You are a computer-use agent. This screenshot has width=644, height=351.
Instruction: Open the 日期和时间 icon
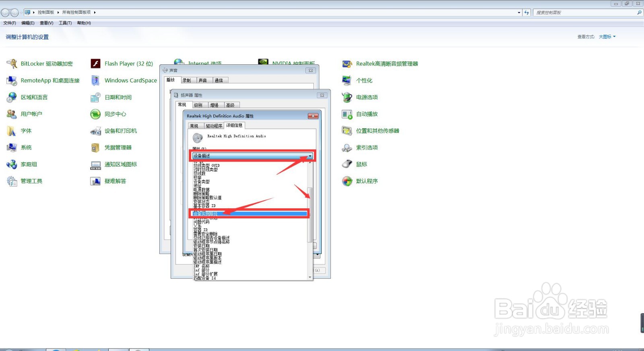(x=95, y=97)
